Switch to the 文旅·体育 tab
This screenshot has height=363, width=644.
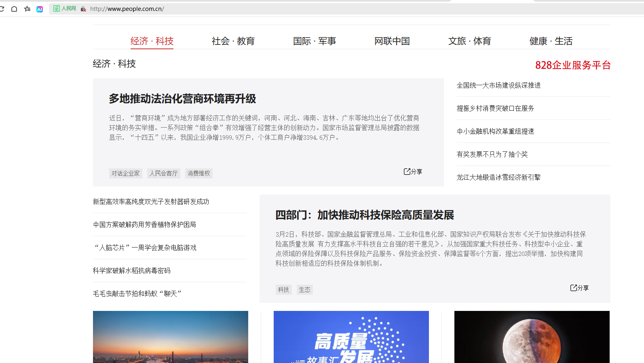[x=470, y=41]
